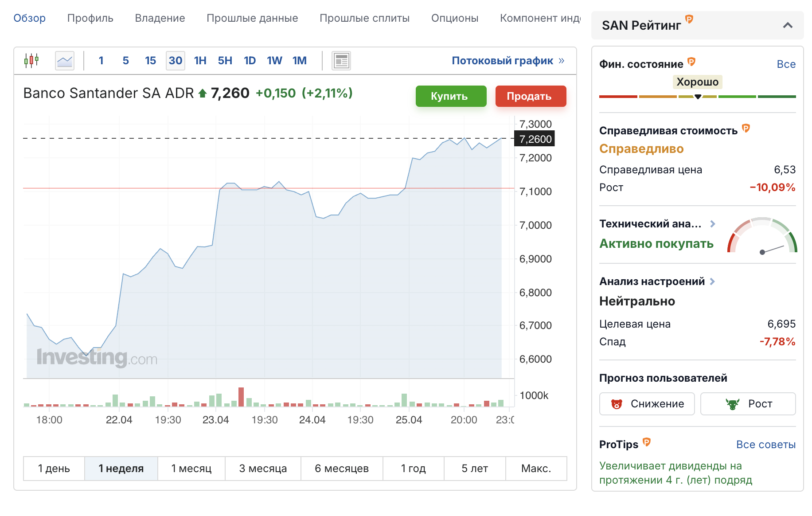Click the Справедливо valuation label
812x516 pixels.
[x=641, y=149]
